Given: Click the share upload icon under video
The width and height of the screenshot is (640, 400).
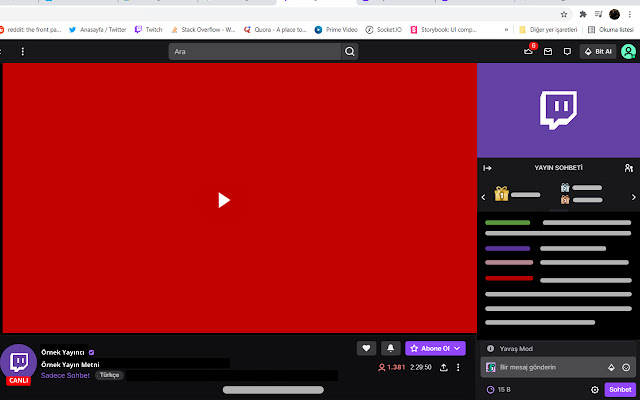Looking at the screenshot, I should [444, 367].
